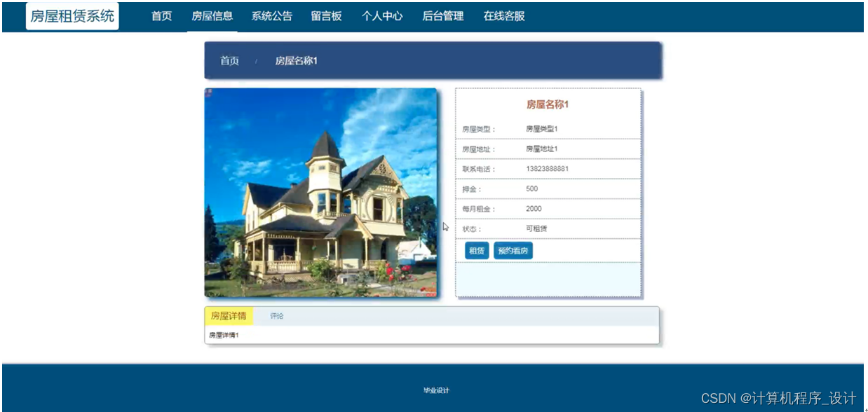Image resolution: width=868 pixels, height=412 pixels.
Task: Click the 房屋详情1 description text
Action: pyautogui.click(x=224, y=335)
